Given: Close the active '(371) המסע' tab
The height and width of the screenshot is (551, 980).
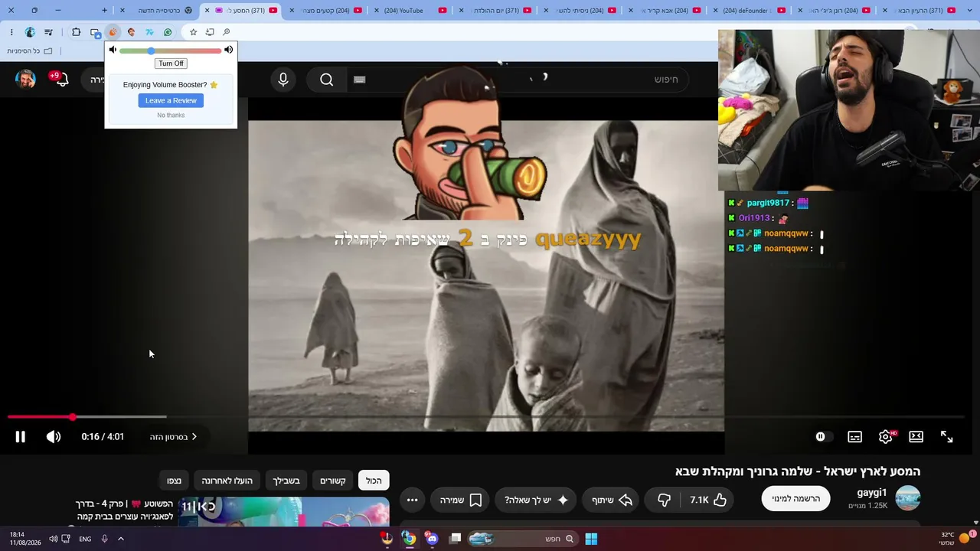Looking at the screenshot, I should pos(207,11).
